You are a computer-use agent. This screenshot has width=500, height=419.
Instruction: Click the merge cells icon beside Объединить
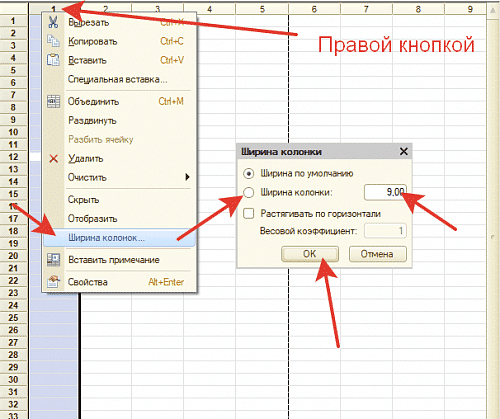(x=53, y=101)
